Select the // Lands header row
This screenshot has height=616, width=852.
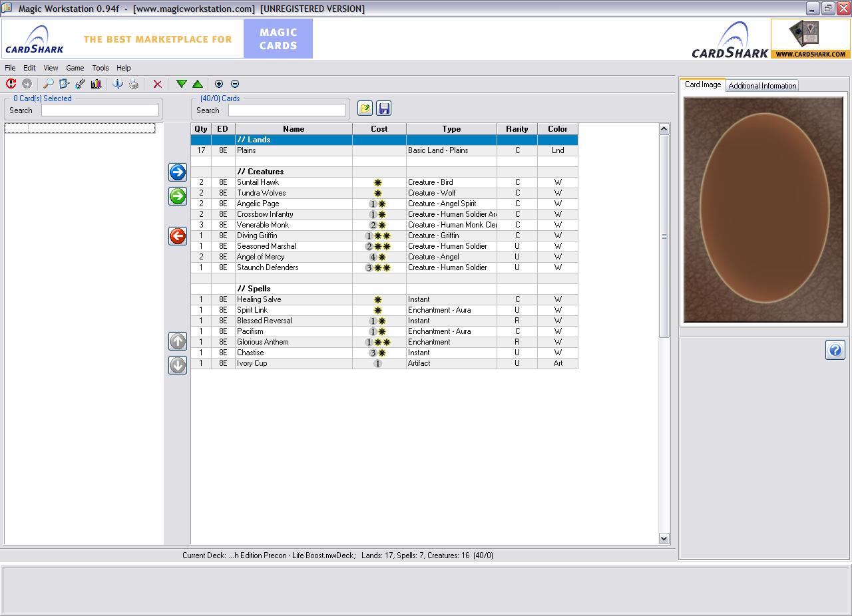pyautogui.click(x=384, y=140)
